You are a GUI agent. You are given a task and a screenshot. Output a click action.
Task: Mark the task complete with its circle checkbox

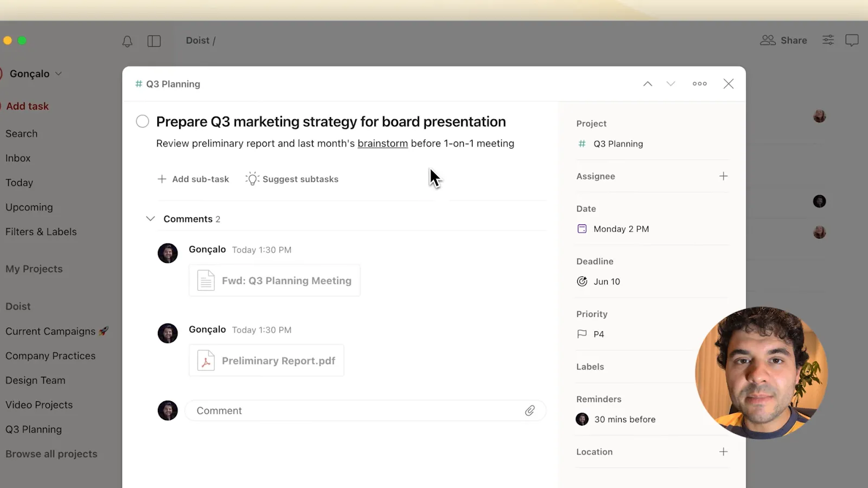pyautogui.click(x=143, y=121)
